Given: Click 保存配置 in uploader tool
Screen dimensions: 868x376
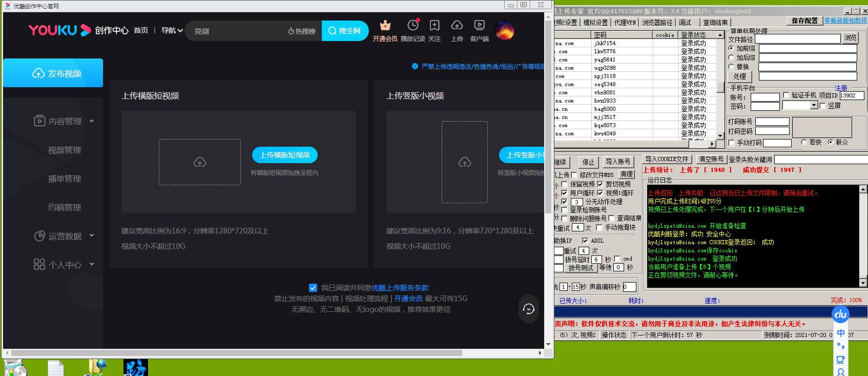Looking at the screenshot, I should click(x=804, y=21).
